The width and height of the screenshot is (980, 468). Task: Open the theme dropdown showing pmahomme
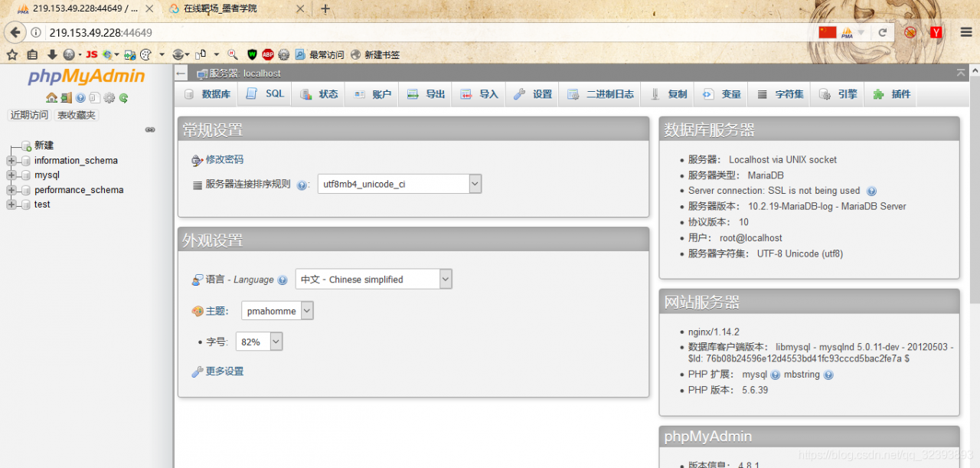(x=277, y=311)
